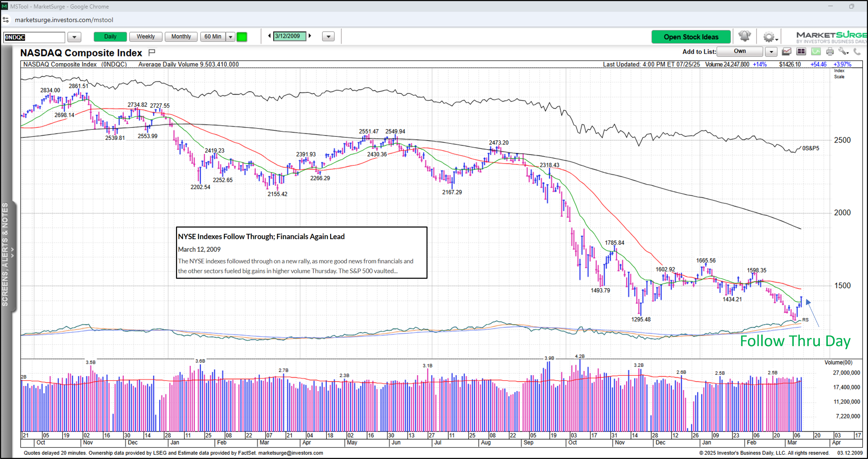Select the Daily timeframe tab
Image resolution: width=868 pixels, height=459 pixels.
[110, 36]
